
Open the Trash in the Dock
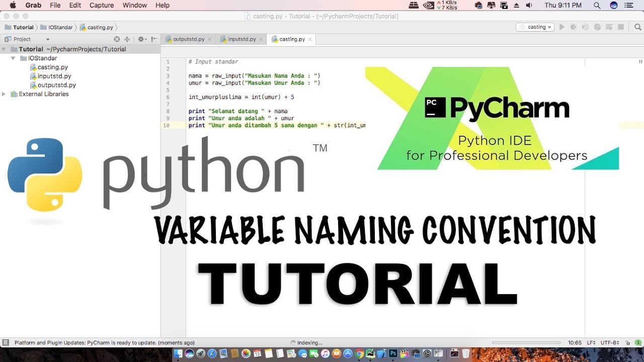point(466,354)
